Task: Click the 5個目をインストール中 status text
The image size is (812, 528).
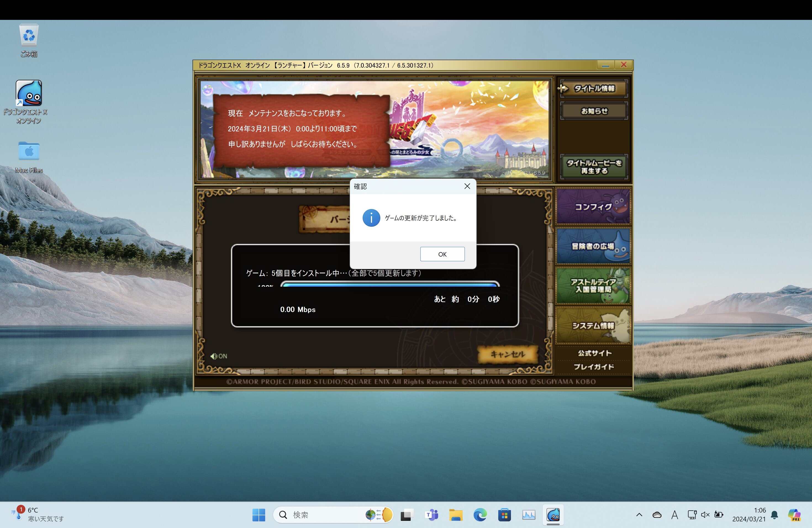Action: pyautogui.click(x=334, y=273)
